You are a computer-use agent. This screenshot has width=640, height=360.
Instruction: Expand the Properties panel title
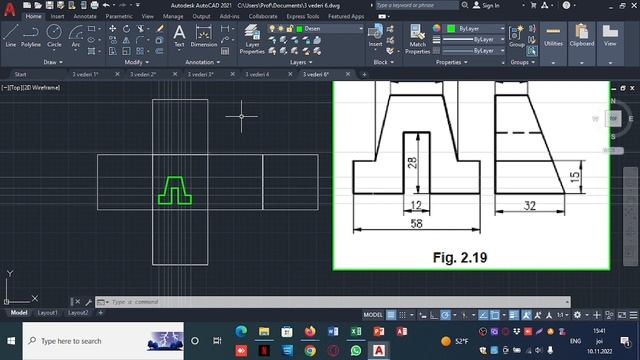(451, 62)
